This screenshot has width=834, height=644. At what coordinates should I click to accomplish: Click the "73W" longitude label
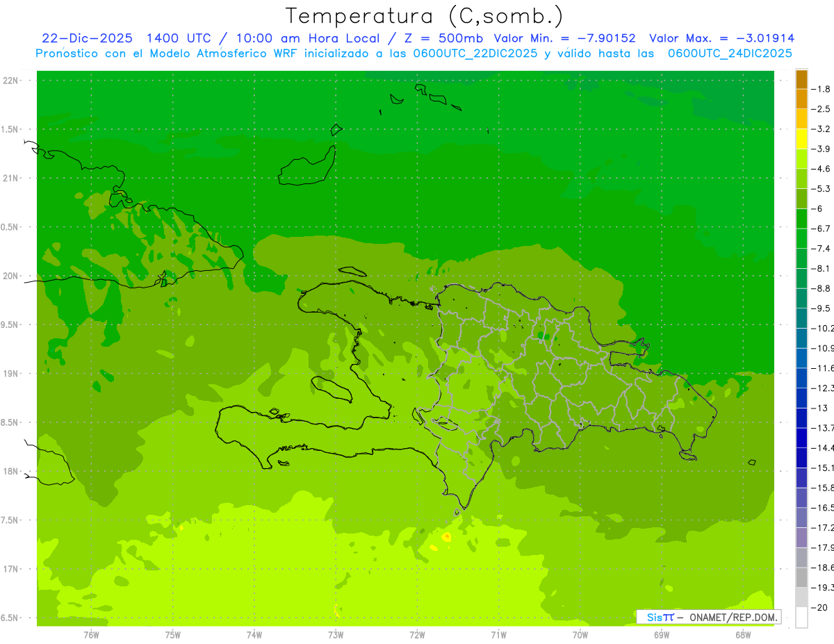(336, 635)
